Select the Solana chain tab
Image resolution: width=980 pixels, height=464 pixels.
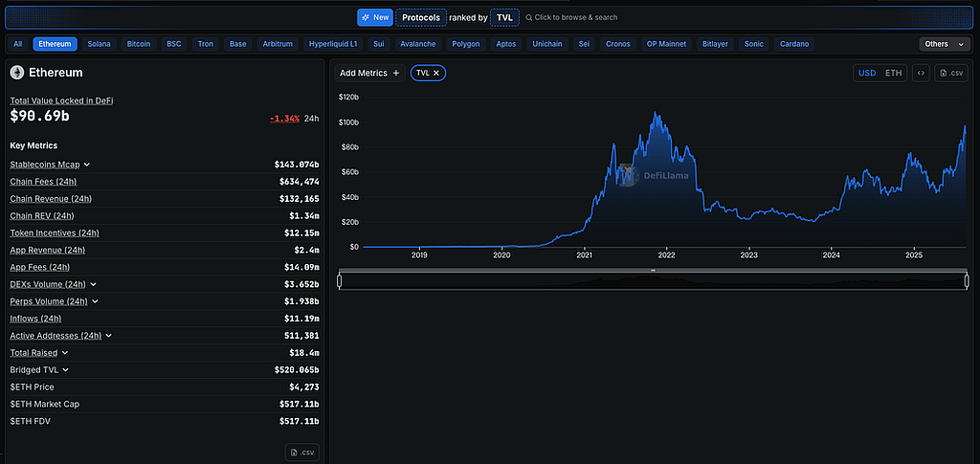(x=99, y=44)
